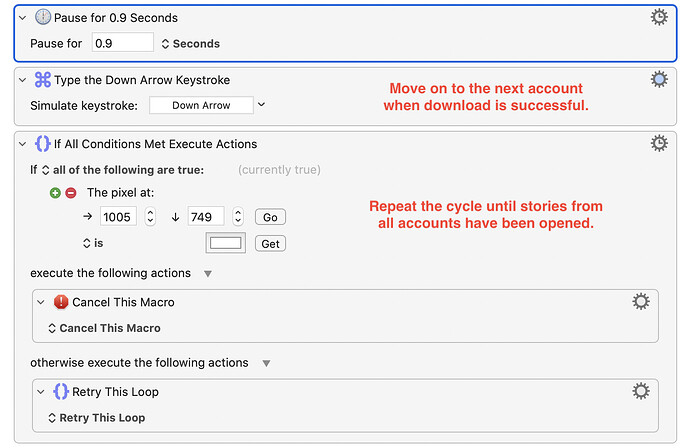
Task: Open the keystroke dropdown next to Down Arrow
Action: [x=261, y=105]
